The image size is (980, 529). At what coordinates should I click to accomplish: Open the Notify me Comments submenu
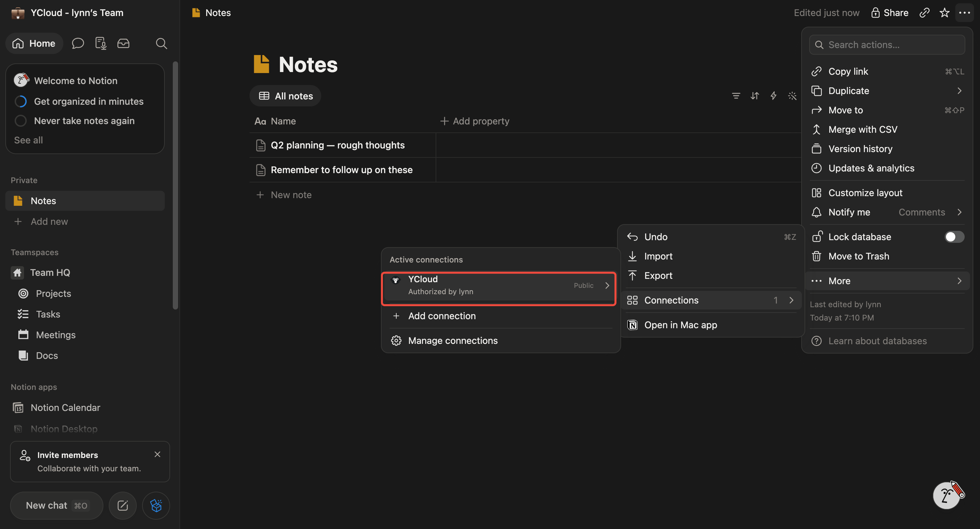coord(887,212)
